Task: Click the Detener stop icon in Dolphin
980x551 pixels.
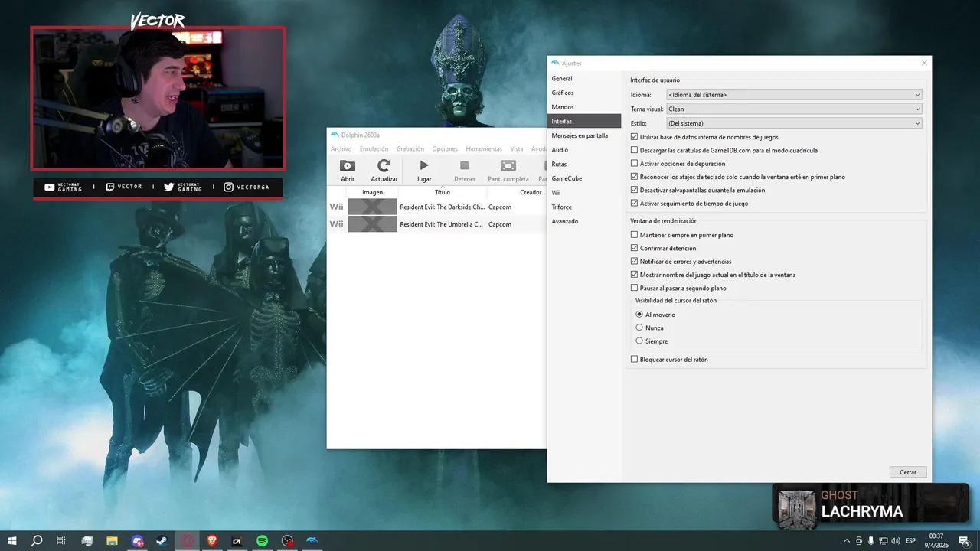Action: point(464,166)
